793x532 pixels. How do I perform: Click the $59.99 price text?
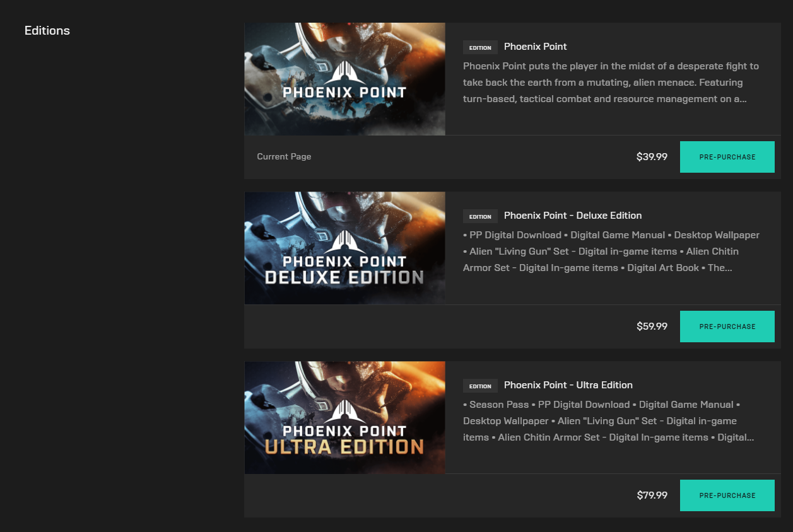pyautogui.click(x=652, y=327)
